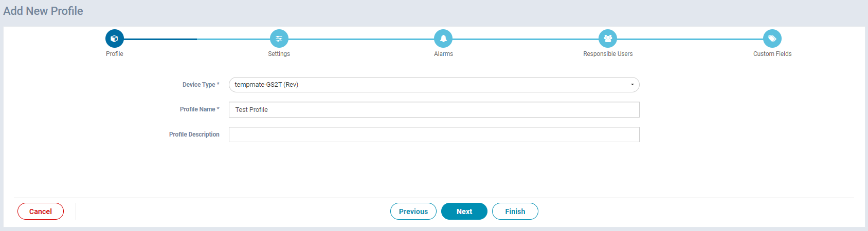
Task: Select the Settings step label
Action: (279, 54)
